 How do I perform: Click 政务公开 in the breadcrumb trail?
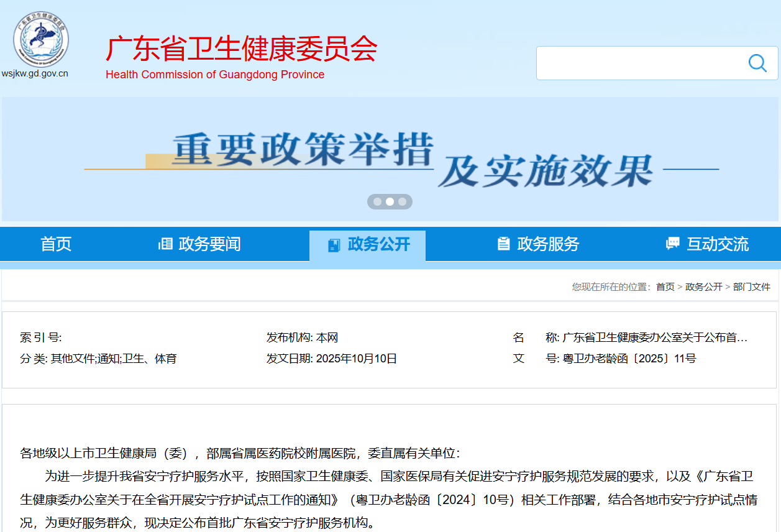pyautogui.click(x=703, y=287)
